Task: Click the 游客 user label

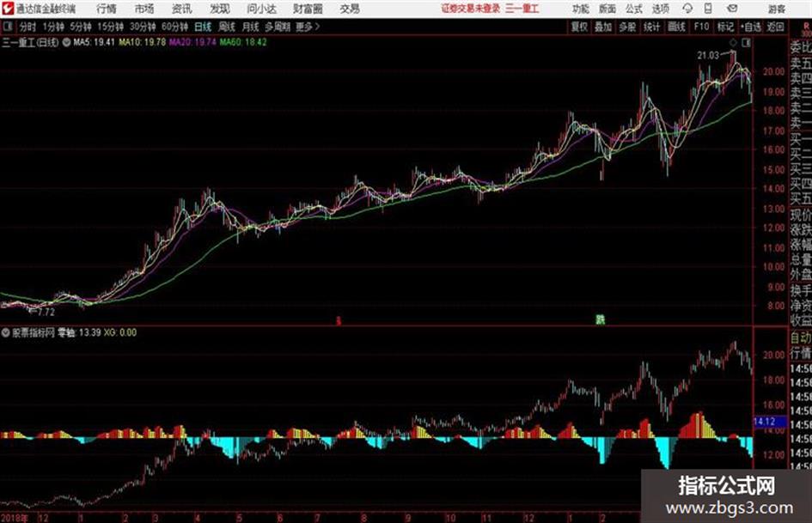Action: pyautogui.click(x=776, y=9)
